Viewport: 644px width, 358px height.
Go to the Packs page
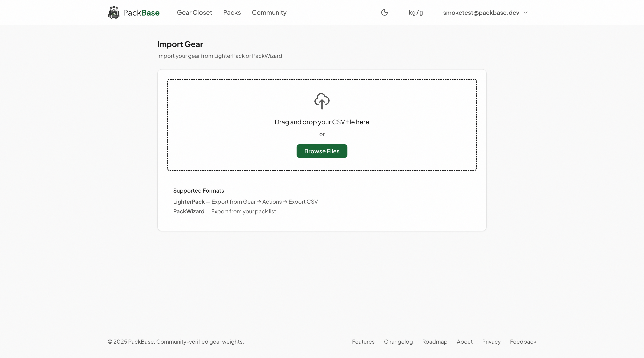[x=232, y=12]
